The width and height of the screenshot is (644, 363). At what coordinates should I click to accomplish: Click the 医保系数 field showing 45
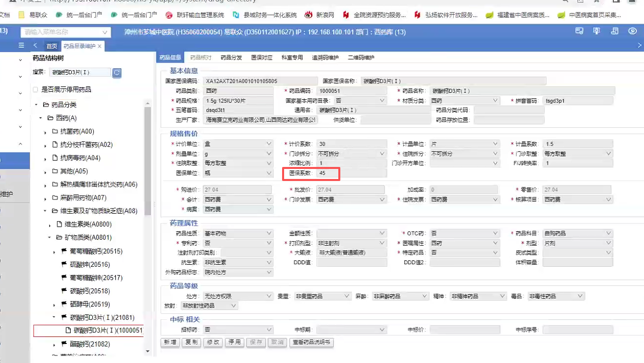pyautogui.click(x=352, y=173)
